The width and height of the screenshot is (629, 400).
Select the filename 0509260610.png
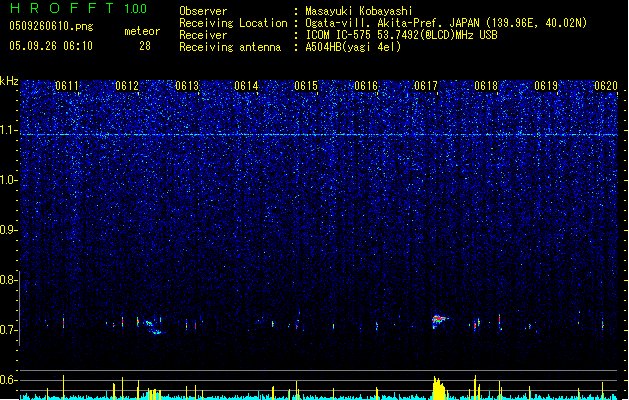(x=51, y=26)
